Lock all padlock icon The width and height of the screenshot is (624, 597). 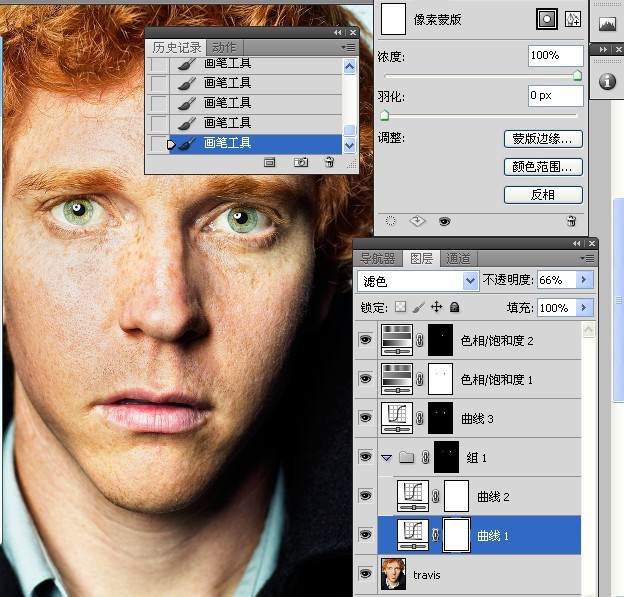click(x=454, y=307)
